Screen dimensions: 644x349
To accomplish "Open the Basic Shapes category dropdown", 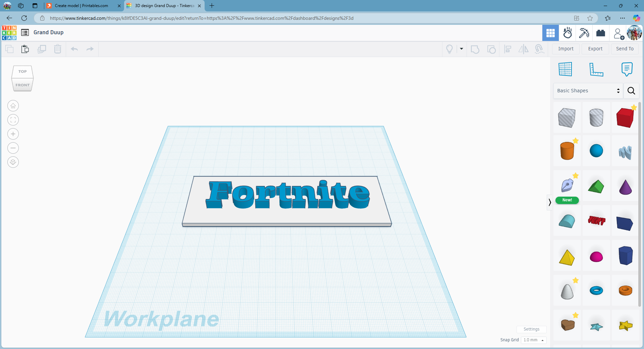I will [x=588, y=91].
